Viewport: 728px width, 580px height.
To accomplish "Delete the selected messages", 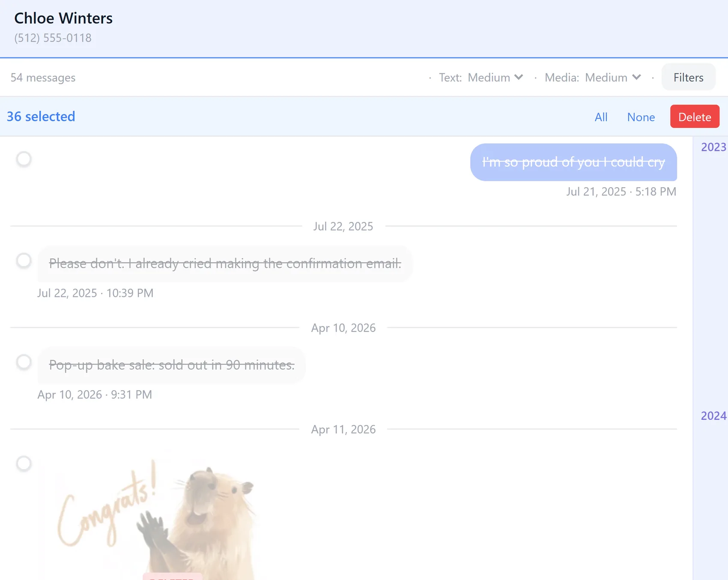I will point(695,117).
